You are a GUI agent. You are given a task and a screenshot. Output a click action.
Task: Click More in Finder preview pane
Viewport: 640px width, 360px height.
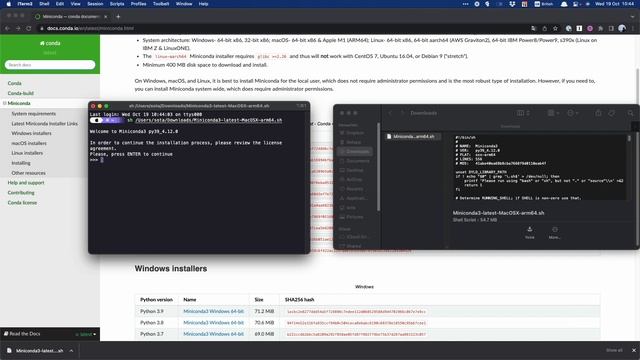coord(554,233)
